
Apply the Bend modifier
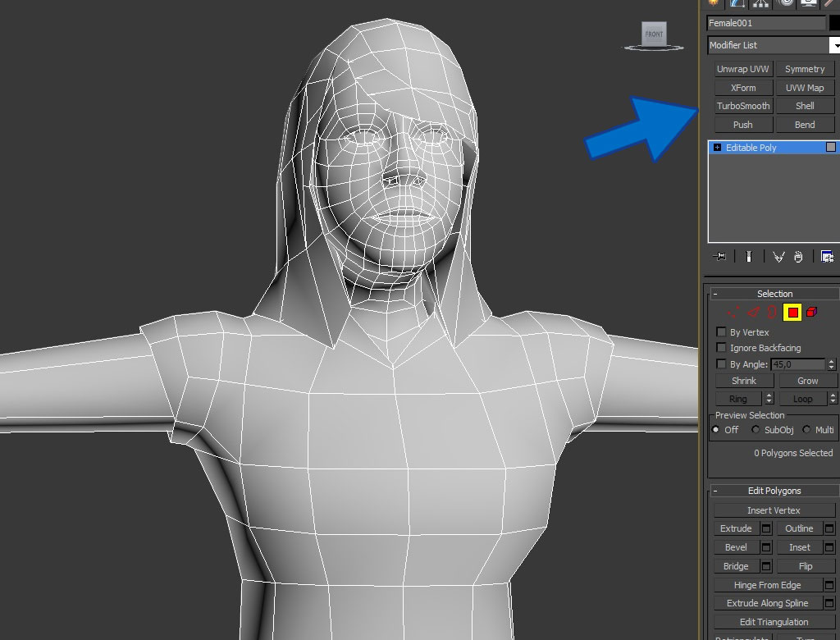(805, 125)
